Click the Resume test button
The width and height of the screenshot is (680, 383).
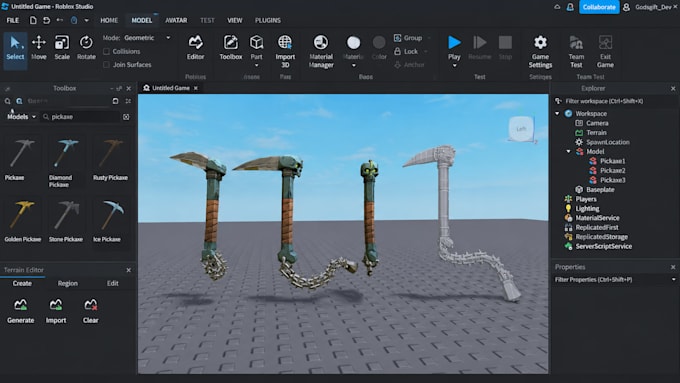coord(480,48)
